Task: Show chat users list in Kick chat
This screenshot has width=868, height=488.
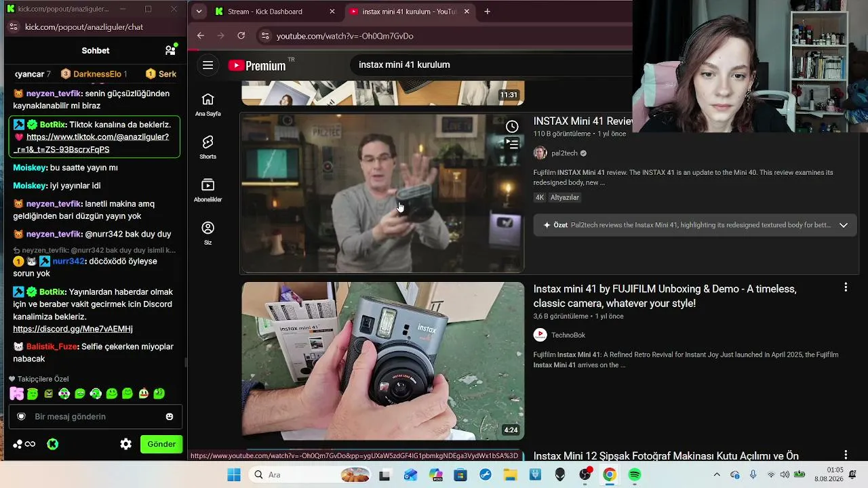Action: [170, 50]
